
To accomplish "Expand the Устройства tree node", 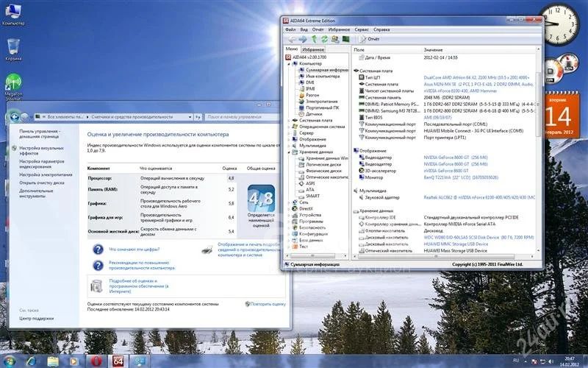I will [x=289, y=215].
